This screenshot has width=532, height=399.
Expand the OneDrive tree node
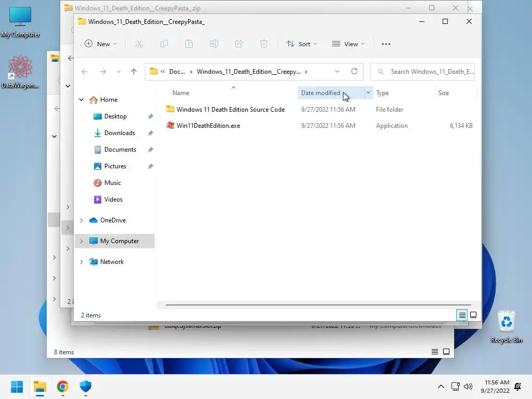pos(82,220)
